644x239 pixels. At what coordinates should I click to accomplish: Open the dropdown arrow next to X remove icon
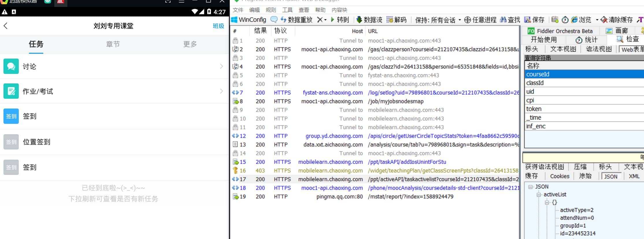[325, 20]
